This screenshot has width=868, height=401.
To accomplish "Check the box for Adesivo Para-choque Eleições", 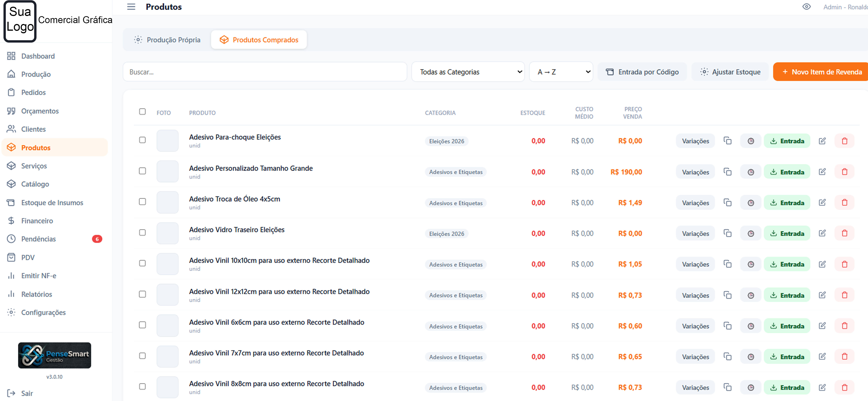I will tap(143, 140).
